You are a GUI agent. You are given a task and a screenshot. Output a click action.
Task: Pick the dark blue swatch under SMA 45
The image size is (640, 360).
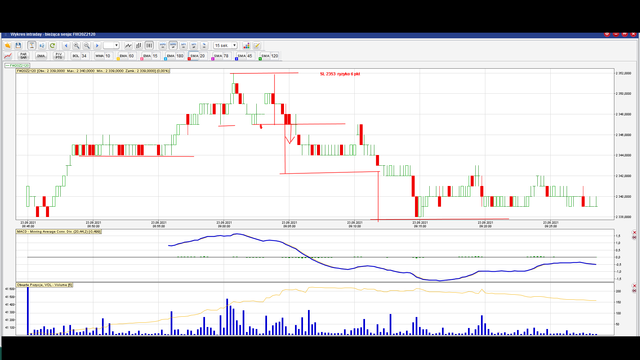(x=236, y=59)
